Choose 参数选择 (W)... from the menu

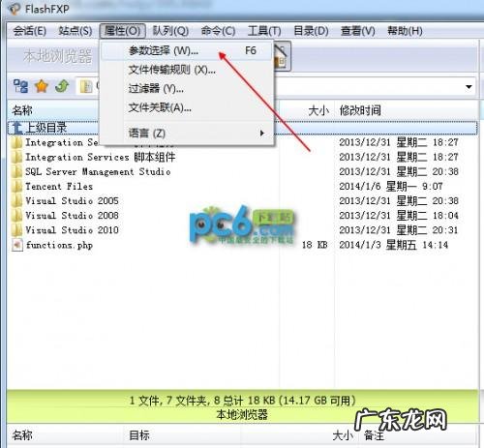tap(187, 50)
